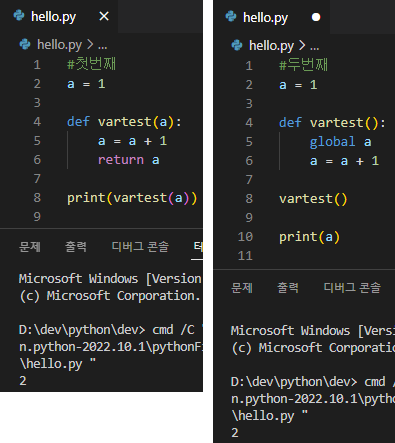
Task: Click 'def vartest(a):' in the left editor
Action: pos(124,122)
